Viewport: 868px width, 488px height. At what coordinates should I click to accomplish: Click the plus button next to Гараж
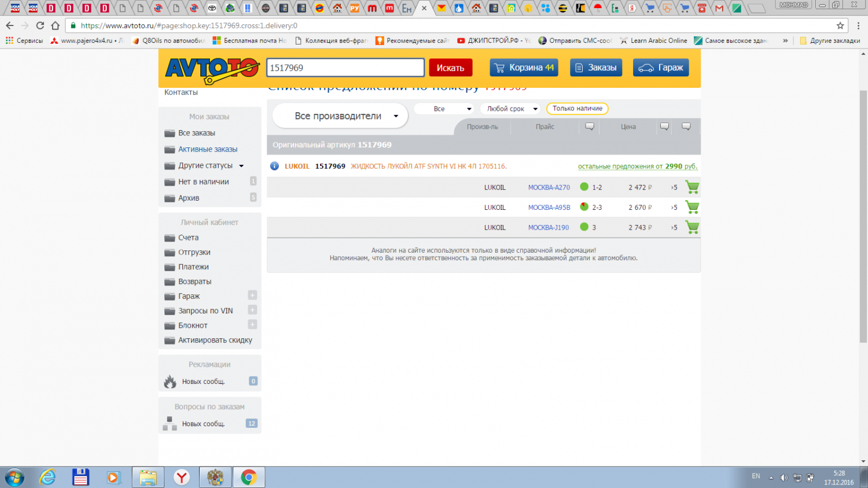tap(252, 295)
